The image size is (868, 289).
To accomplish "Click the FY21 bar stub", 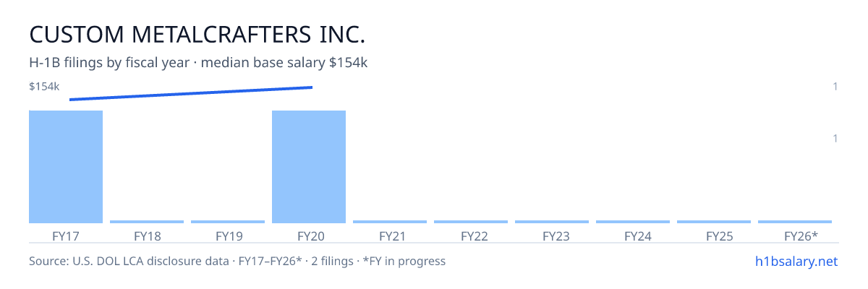I will tap(390, 222).
